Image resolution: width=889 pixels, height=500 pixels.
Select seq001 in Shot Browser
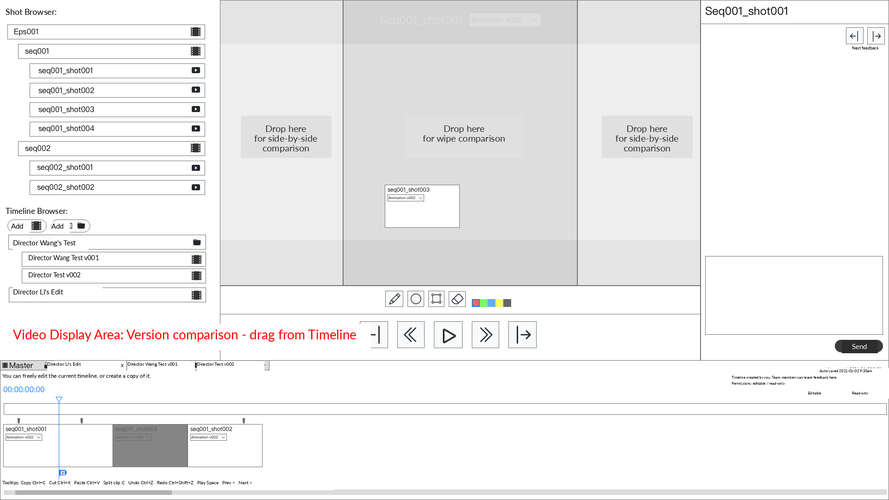tap(111, 51)
